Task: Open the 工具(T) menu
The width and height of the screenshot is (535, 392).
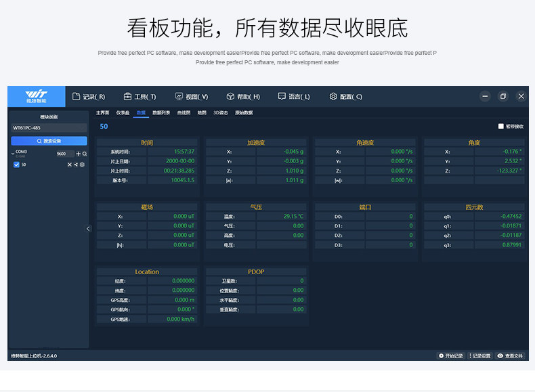Action: (x=140, y=97)
